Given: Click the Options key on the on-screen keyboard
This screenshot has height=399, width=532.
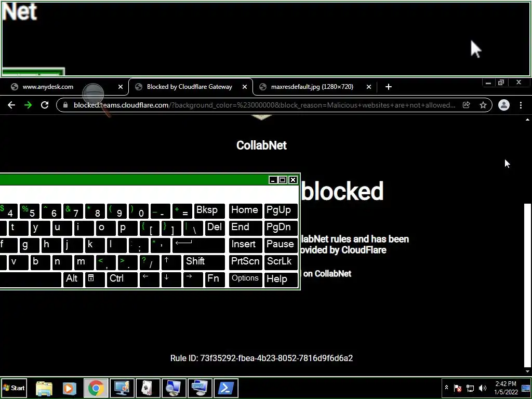Looking at the screenshot, I should tap(245, 280).
